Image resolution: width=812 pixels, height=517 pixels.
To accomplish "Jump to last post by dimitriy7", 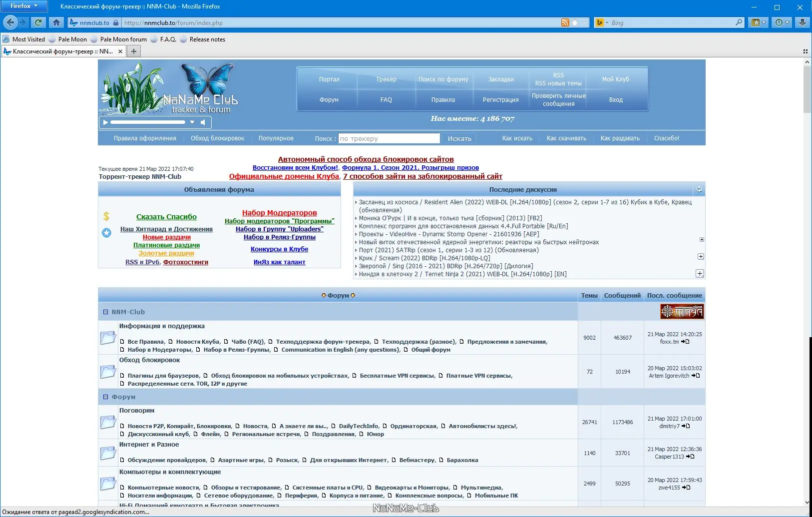I will pos(686,426).
